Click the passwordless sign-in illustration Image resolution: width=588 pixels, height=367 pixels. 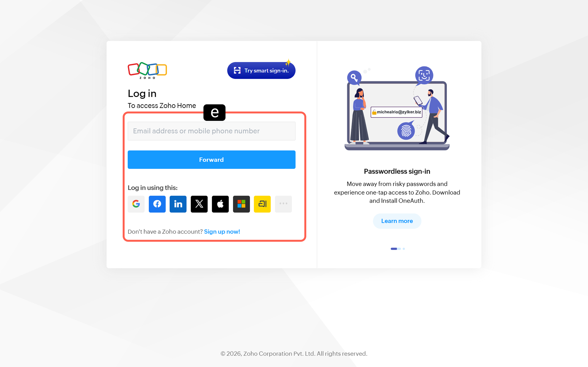[x=397, y=108]
